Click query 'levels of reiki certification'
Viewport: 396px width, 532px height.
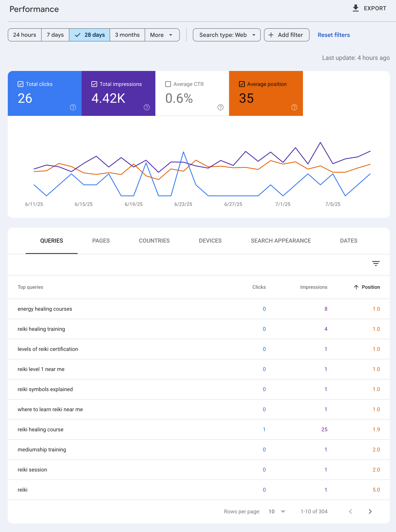click(x=48, y=349)
